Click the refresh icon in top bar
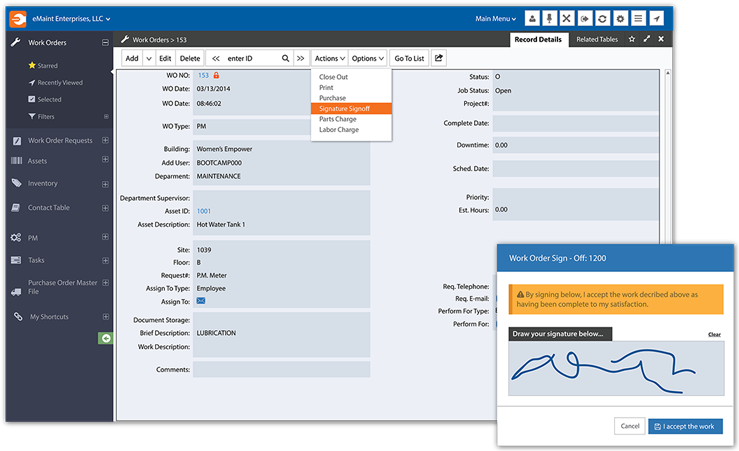Image resolution: width=739 pixels, height=451 pixels. coord(602,19)
